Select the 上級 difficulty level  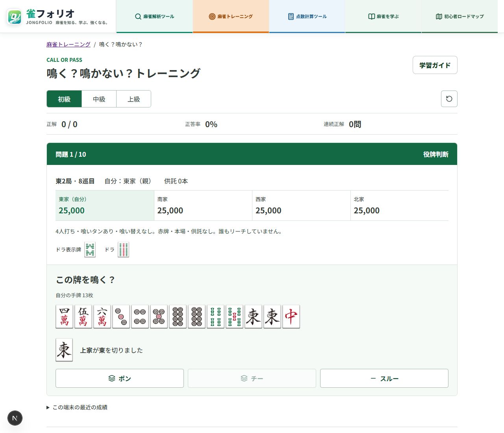pos(134,99)
